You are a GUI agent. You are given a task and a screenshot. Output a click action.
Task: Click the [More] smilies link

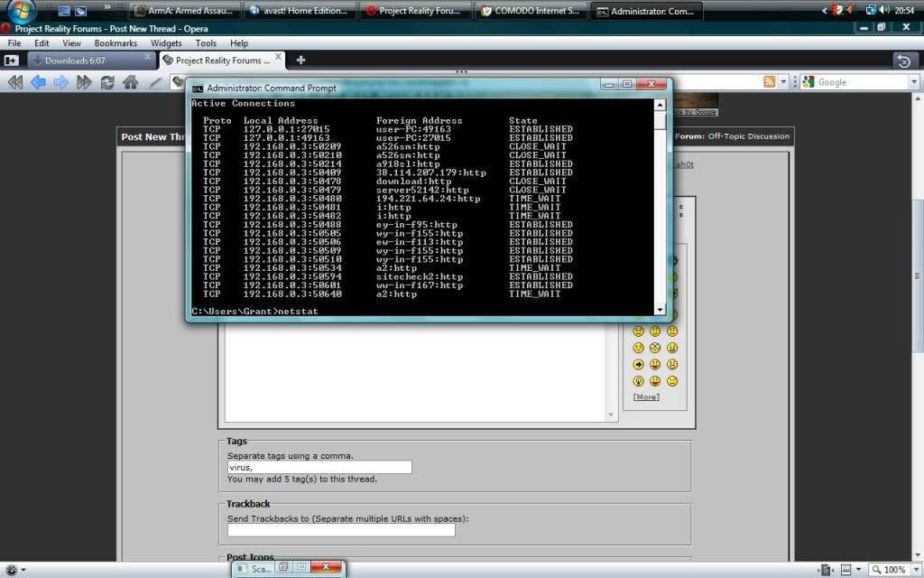[645, 396]
